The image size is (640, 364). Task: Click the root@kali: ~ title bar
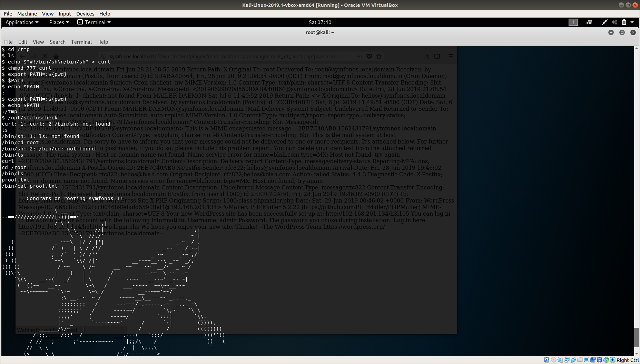click(x=320, y=32)
